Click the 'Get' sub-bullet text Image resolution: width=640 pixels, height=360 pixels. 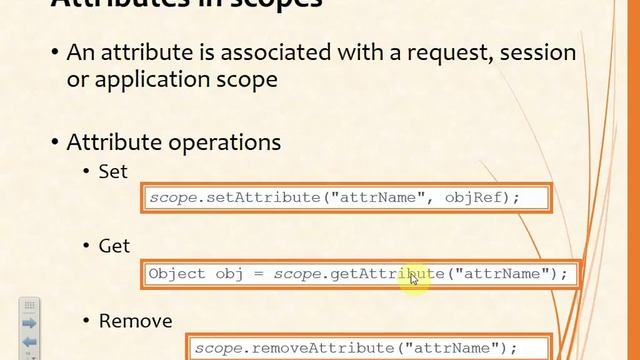point(114,246)
